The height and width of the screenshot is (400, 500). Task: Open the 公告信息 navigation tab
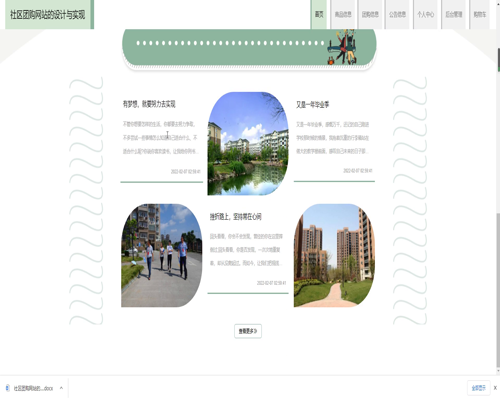pos(397,14)
